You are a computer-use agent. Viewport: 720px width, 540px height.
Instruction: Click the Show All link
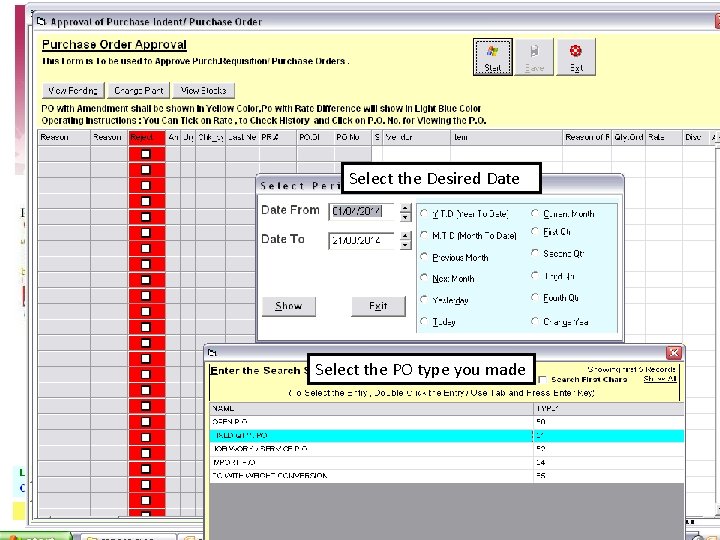tap(660, 379)
